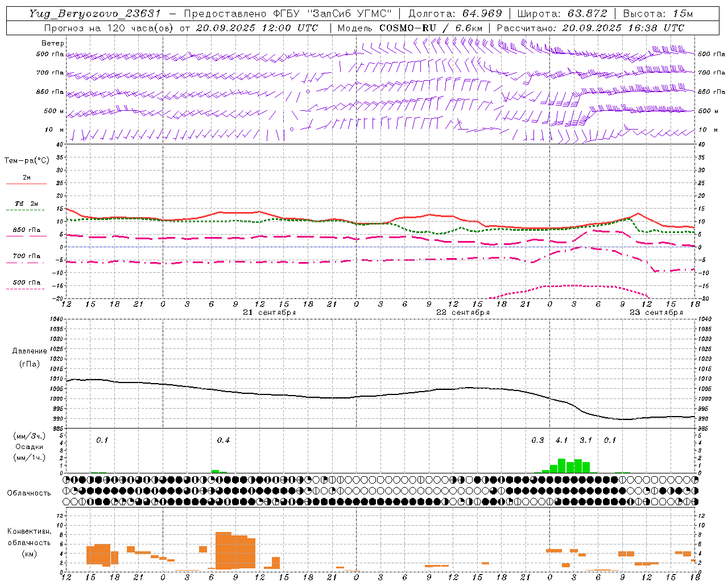Click the "700 гПа" temperature legend entry
The height and width of the screenshot is (582, 728).
27,256
